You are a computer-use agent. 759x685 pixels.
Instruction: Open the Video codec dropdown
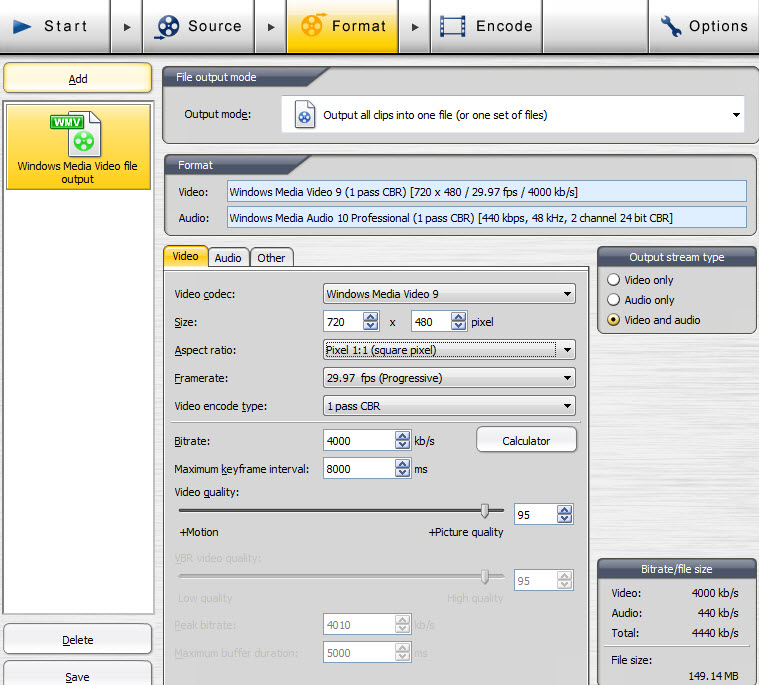pos(449,294)
